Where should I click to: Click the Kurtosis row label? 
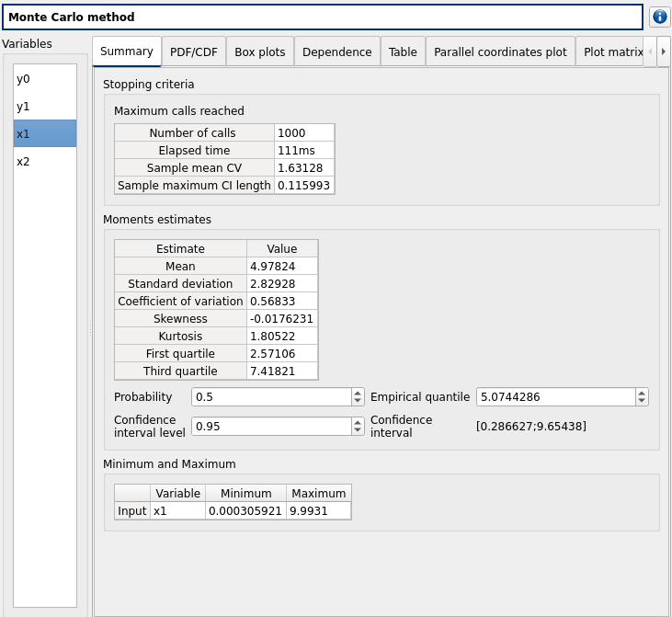[180, 337]
